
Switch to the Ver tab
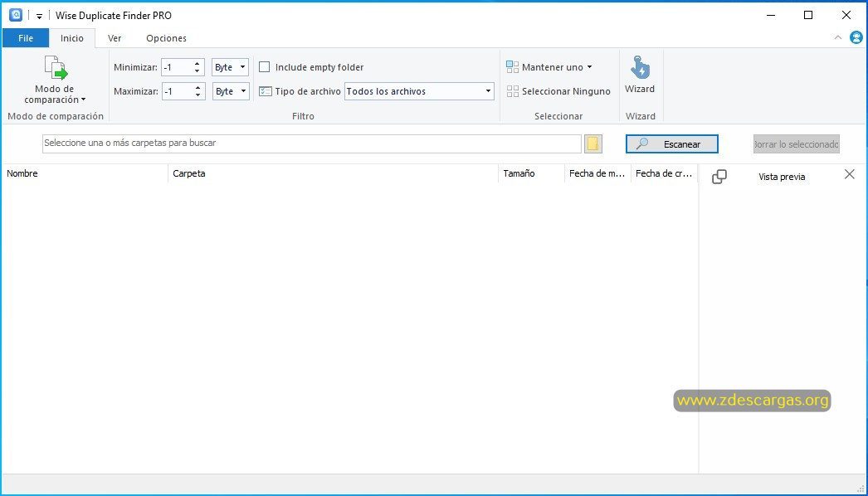point(115,38)
